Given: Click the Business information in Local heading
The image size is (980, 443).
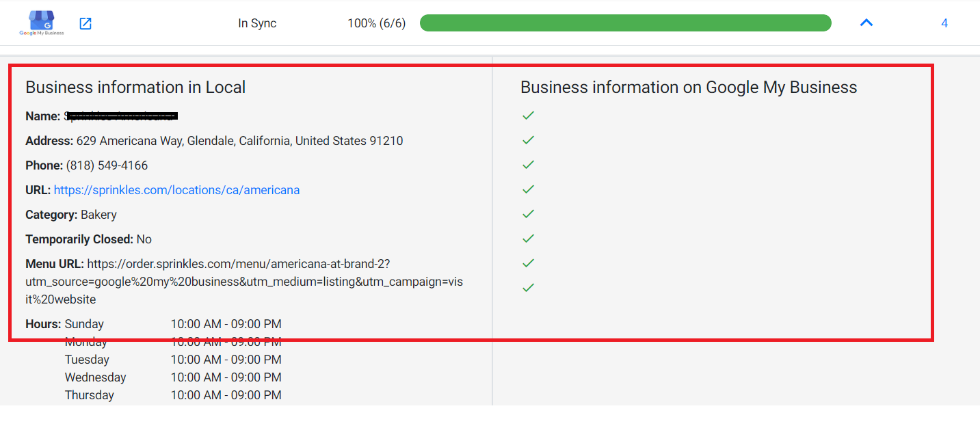Looking at the screenshot, I should (x=135, y=88).
